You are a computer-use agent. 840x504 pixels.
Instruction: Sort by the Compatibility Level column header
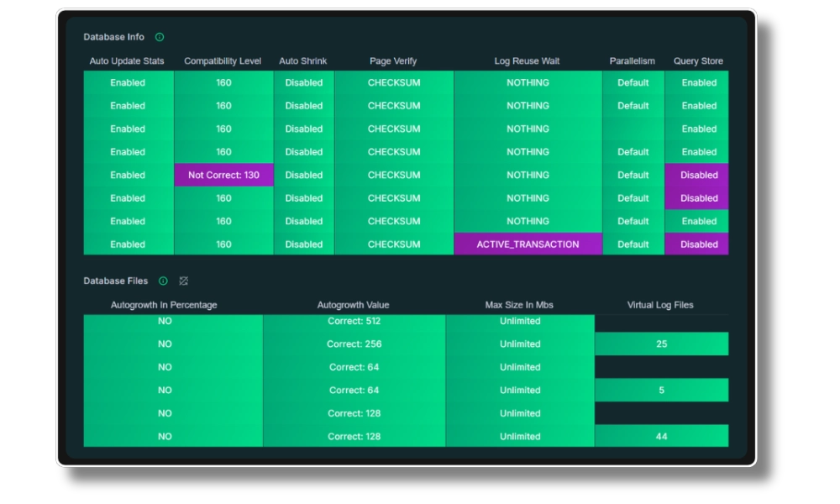[223, 61]
